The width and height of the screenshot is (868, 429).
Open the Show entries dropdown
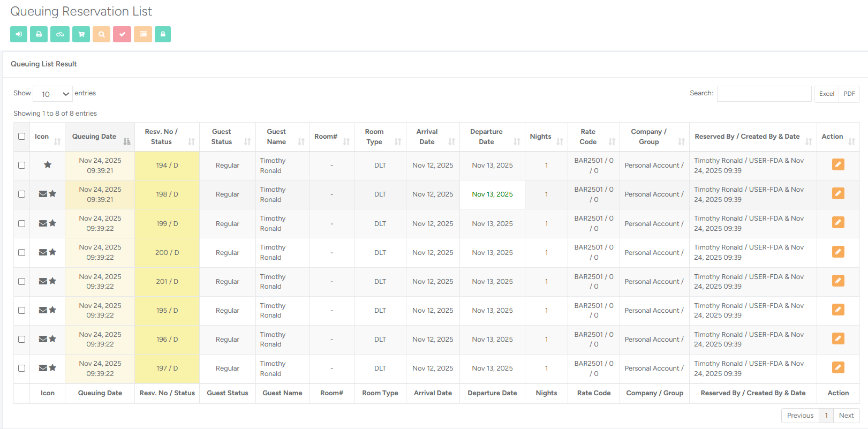(x=52, y=94)
